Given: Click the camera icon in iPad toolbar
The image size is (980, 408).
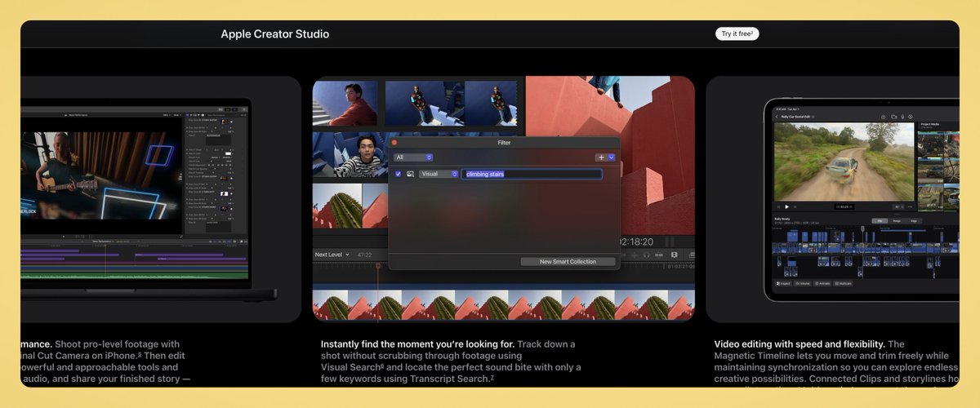Looking at the screenshot, I should (x=894, y=117).
